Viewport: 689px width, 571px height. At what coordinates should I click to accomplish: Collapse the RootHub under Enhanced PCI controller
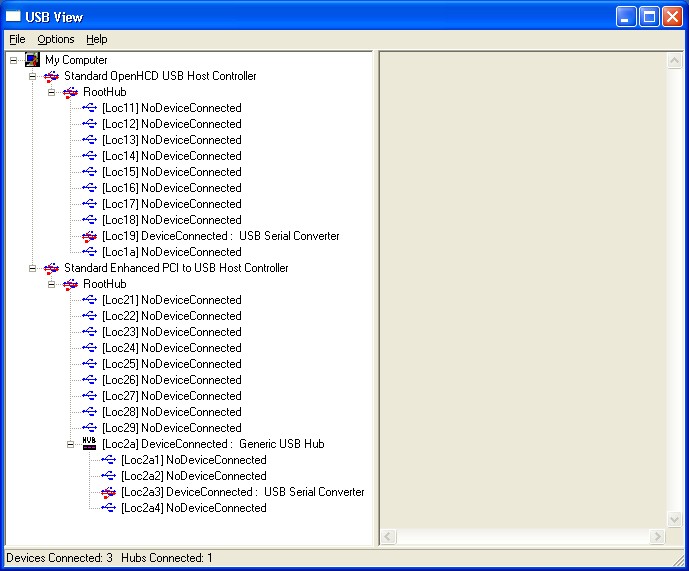pos(51,284)
